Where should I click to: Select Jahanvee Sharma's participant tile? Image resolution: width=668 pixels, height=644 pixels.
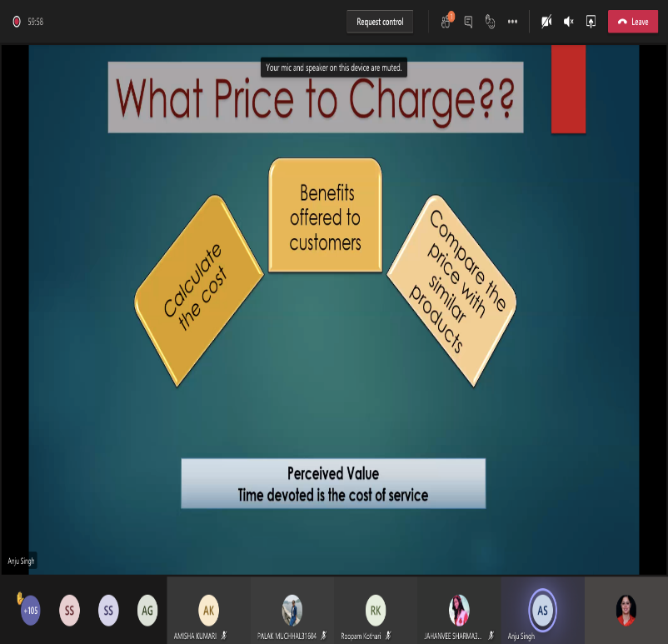pyautogui.click(x=459, y=610)
